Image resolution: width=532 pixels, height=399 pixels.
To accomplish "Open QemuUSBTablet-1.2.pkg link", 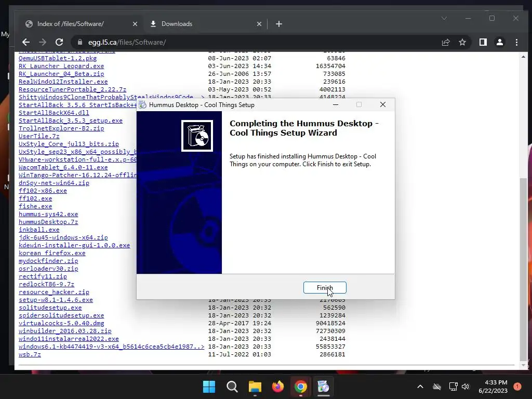I will [58, 58].
